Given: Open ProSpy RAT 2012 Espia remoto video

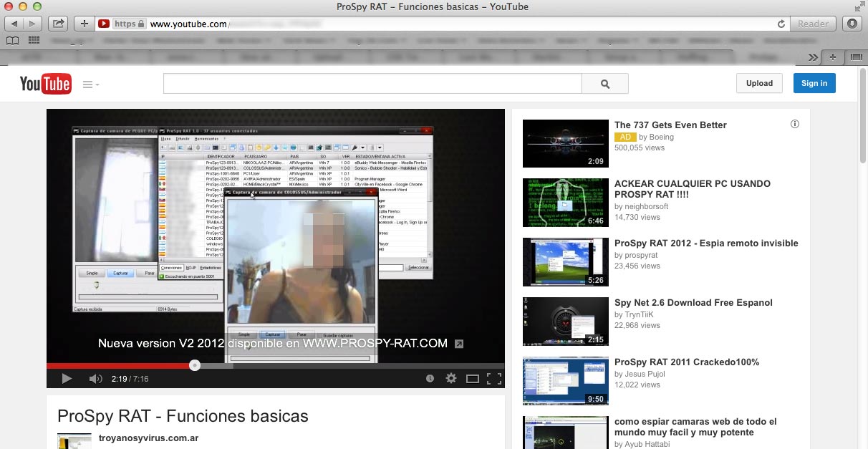Looking at the screenshot, I should (705, 243).
